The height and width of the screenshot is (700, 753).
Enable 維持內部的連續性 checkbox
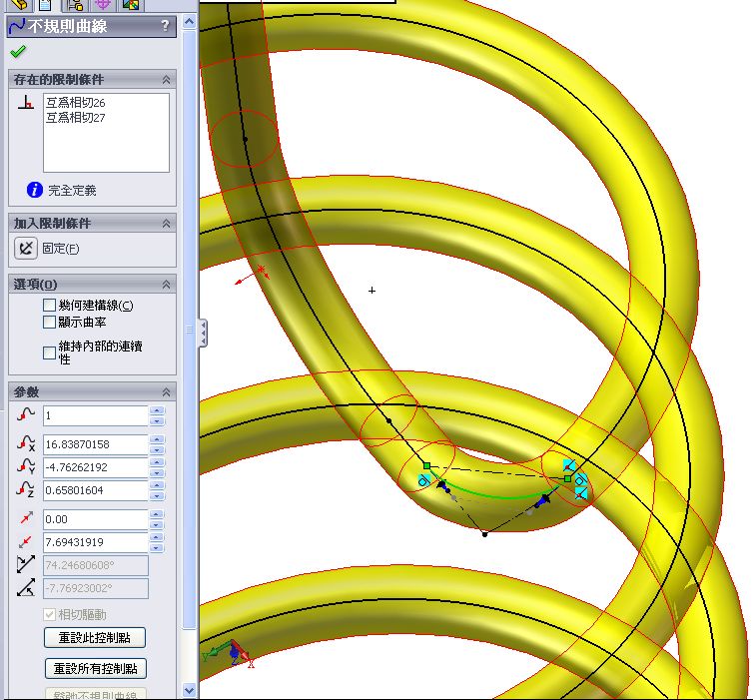(50, 352)
